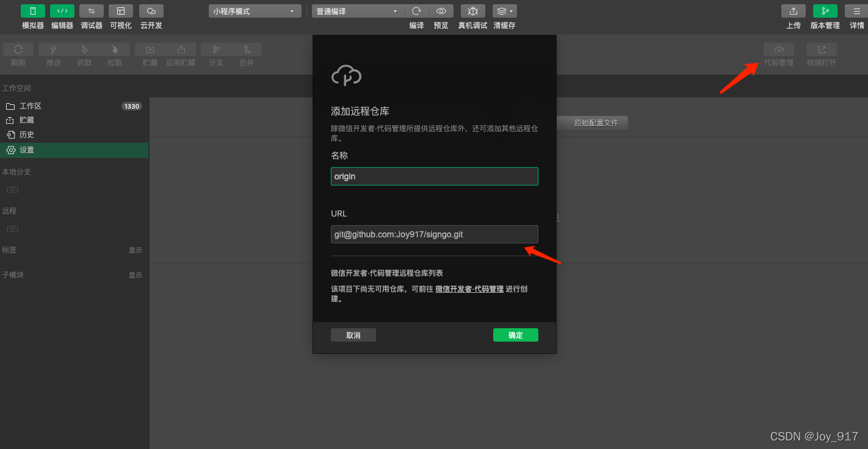Click the 添加远程仓库 dialog title
The height and width of the screenshot is (449, 868).
click(360, 111)
